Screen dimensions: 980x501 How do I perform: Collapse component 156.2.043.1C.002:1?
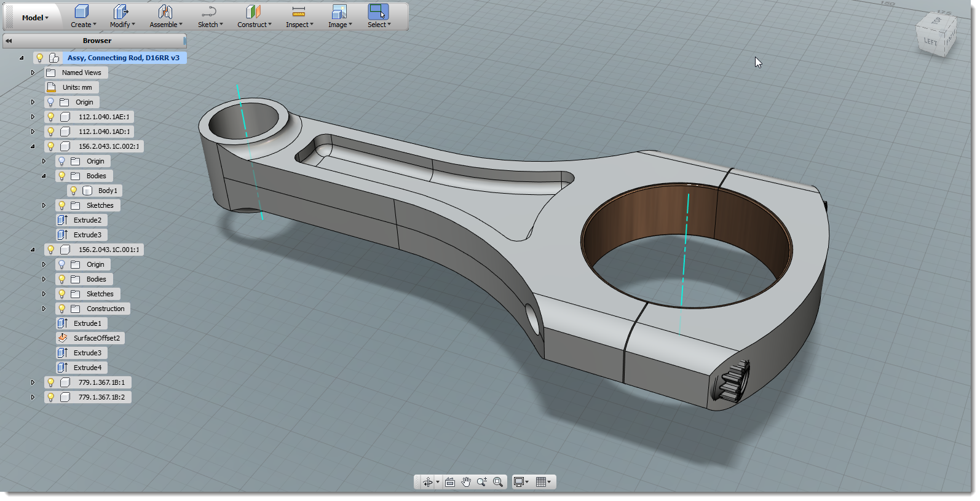[x=33, y=146]
